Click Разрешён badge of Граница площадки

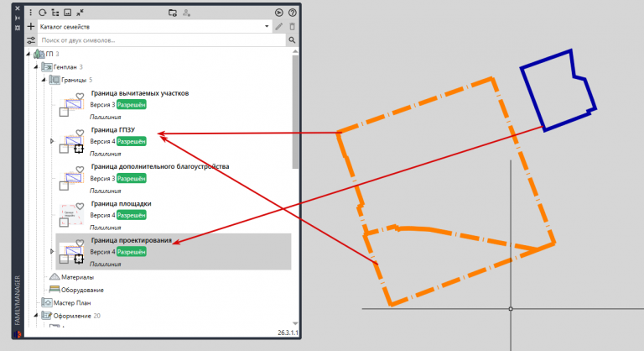132,215
